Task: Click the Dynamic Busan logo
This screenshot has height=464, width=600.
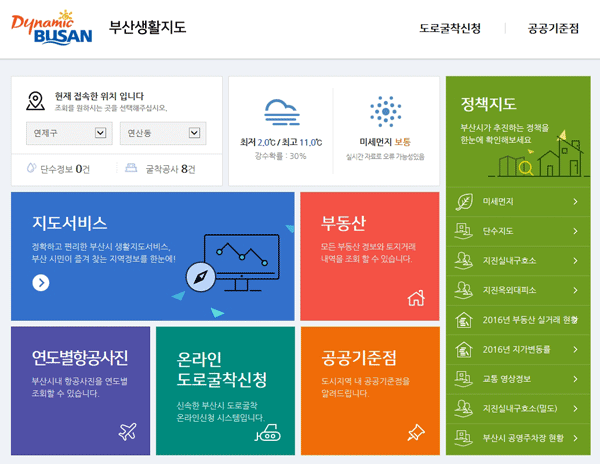Action: point(51,29)
